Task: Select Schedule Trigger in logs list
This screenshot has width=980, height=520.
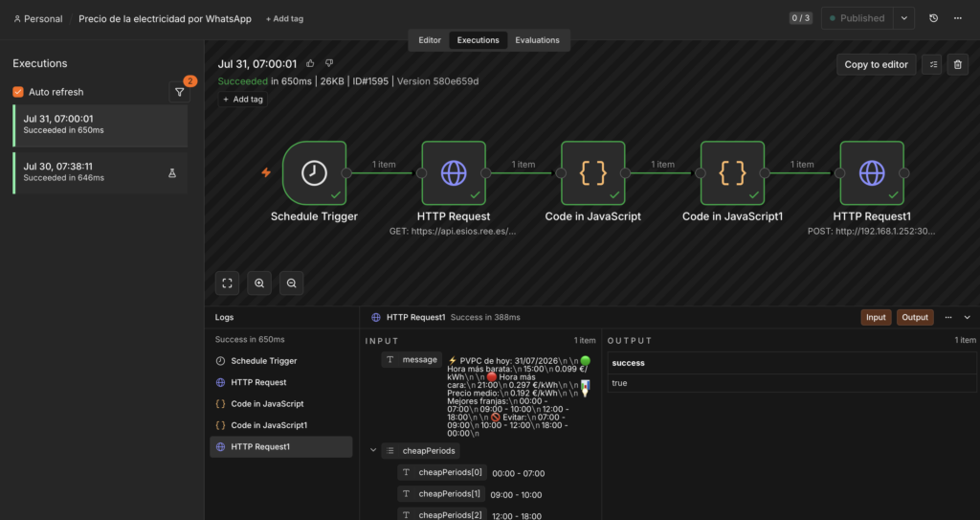Action: click(281, 361)
